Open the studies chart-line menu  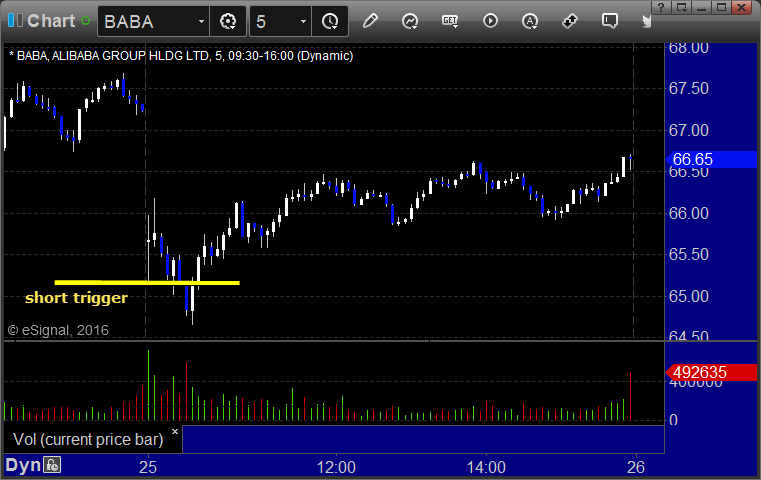point(410,21)
